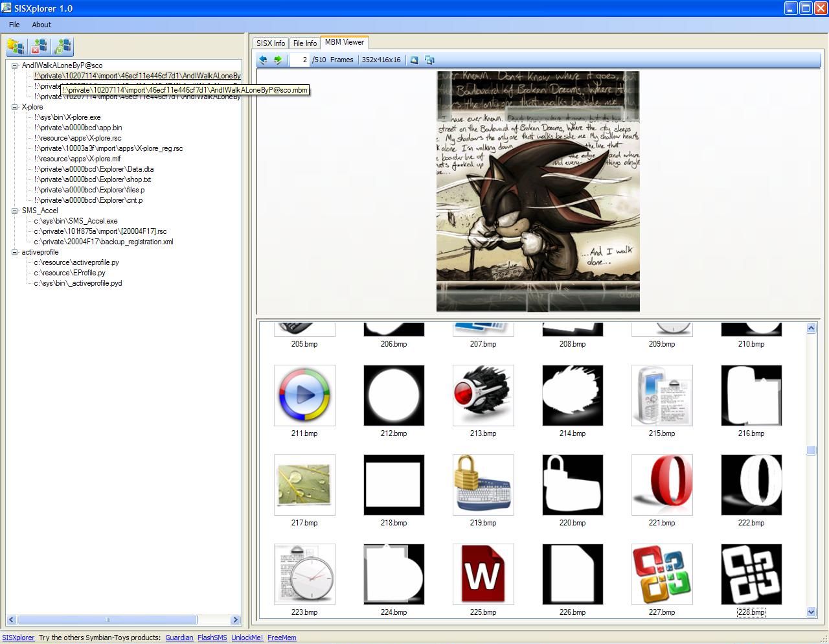829x644 pixels.
Task: Open the Guardian product link
Action: coord(179,638)
